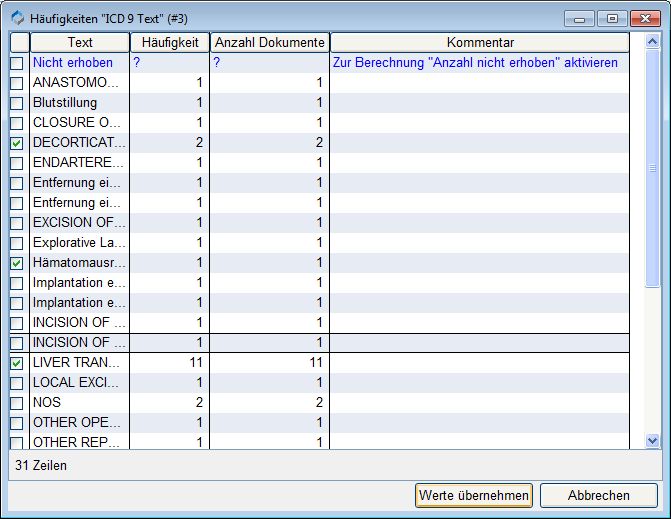Click the Kommentar column header
This screenshot has width=671, height=519.
[x=480, y=42]
